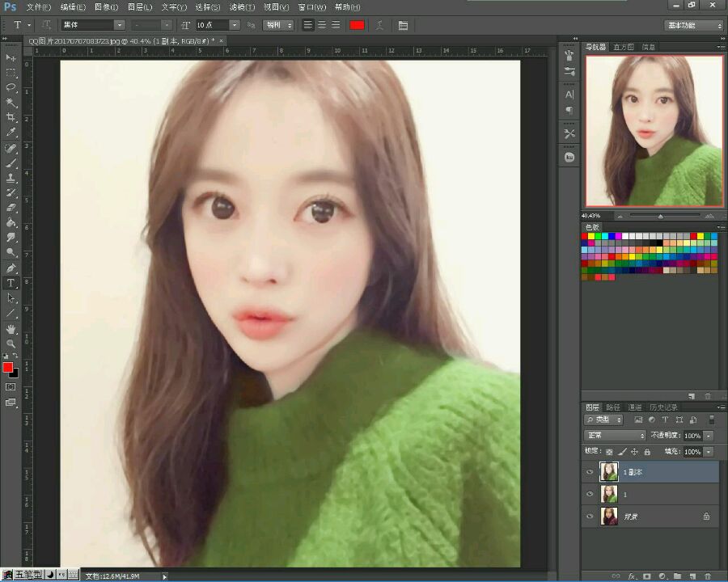This screenshot has width=728, height=582.
Task: Select the Clone Stamp tool
Action: pyautogui.click(x=11, y=177)
